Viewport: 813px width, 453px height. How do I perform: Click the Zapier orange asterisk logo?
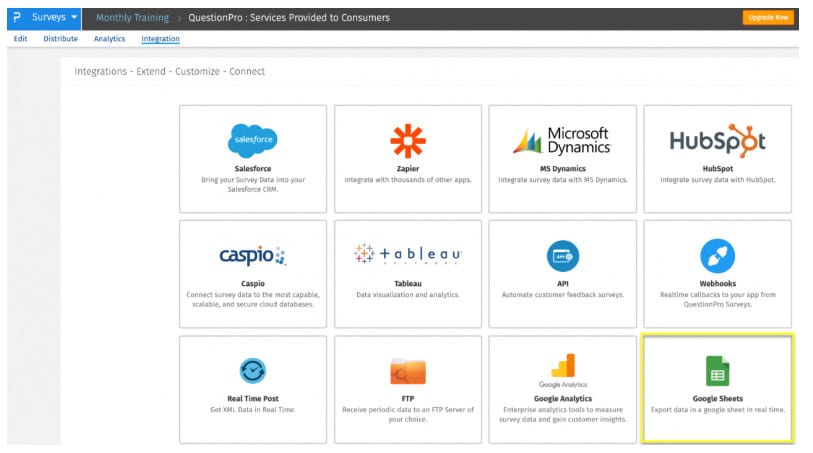408,140
